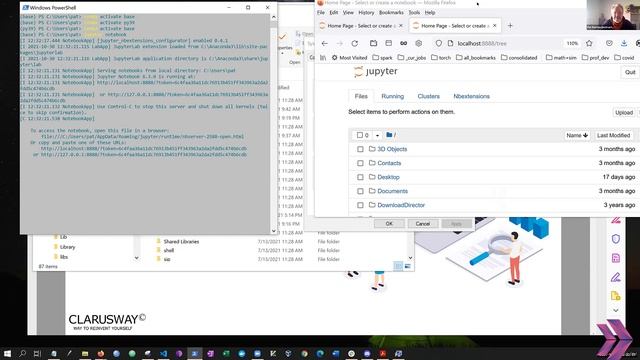This screenshot has width=640, height=360.
Task: Click the root folder breadcrumb icon in Jupyter
Action: pyautogui.click(x=389, y=135)
